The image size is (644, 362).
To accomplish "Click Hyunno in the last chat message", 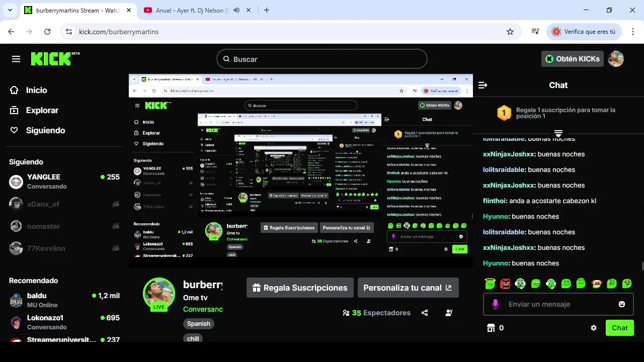I will [496, 263].
